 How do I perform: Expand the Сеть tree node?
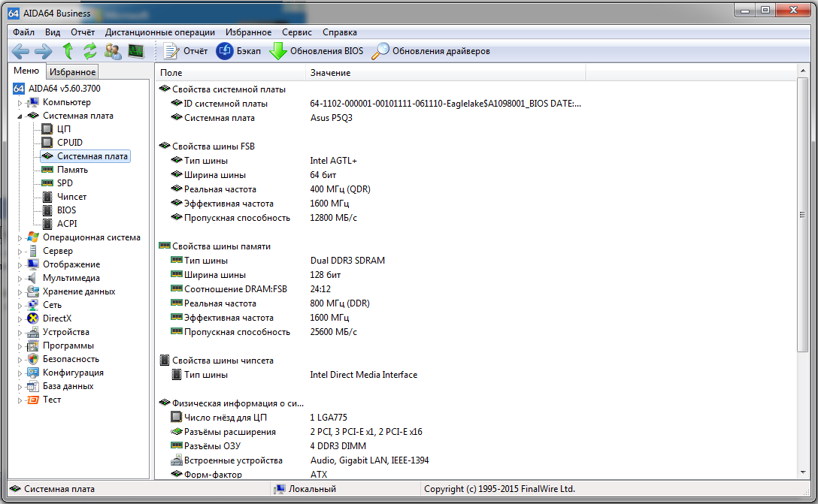(20, 306)
